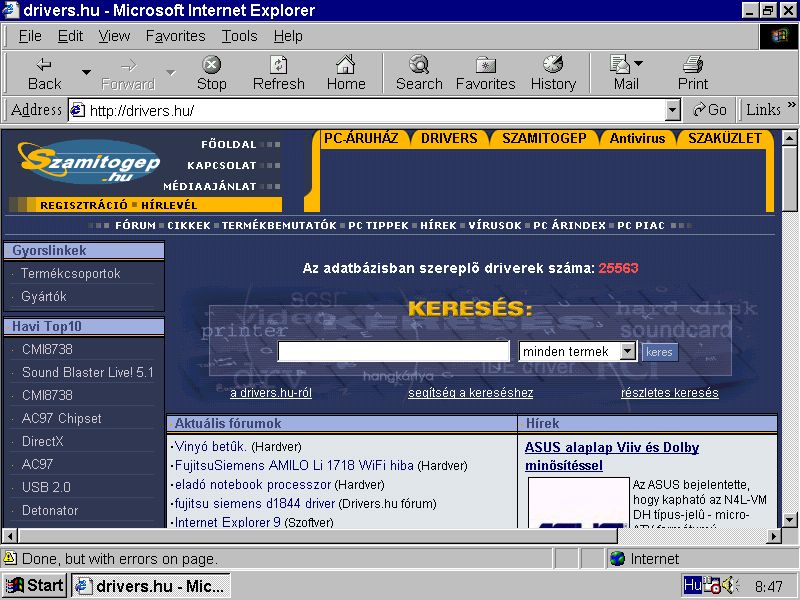Open the Windows Start button
The image size is (800, 600).
(34, 585)
